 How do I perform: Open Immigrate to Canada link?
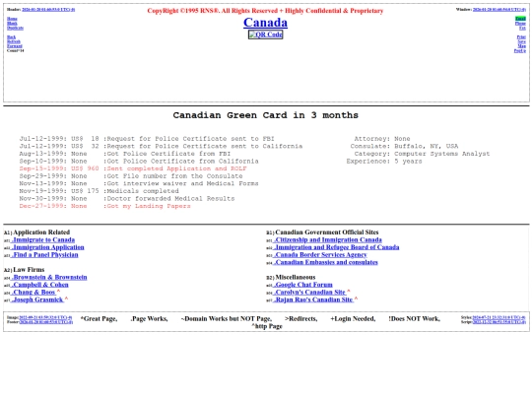[42, 239]
